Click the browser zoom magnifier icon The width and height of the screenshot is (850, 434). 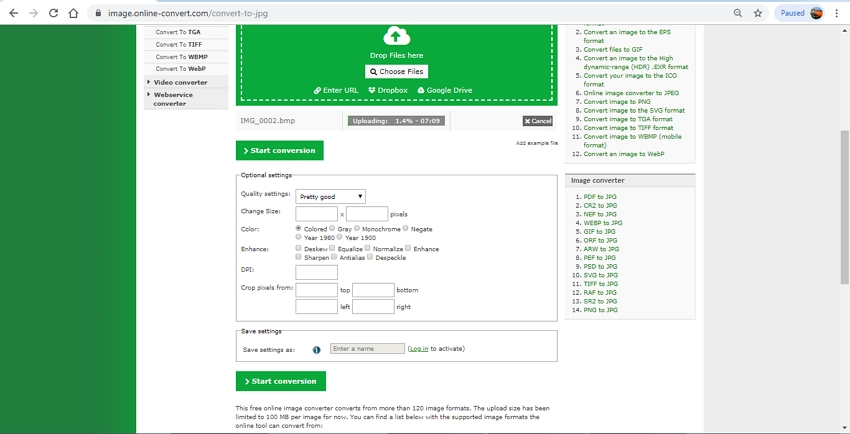(x=737, y=13)
